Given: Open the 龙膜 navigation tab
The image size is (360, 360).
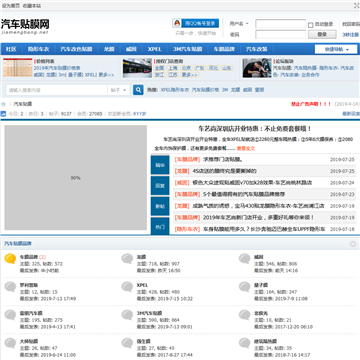Looking at the screenshot, I should coord(109,49).
